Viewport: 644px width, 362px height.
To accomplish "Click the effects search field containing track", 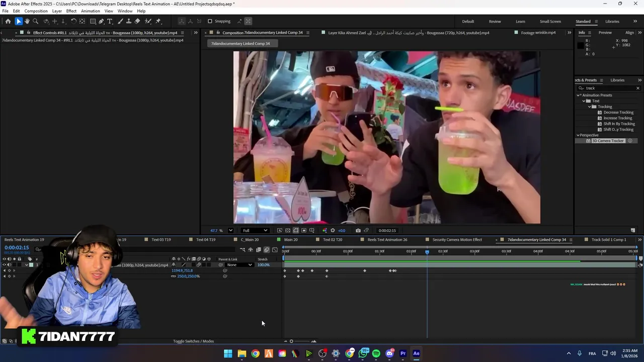I will [x=609, y=88].
